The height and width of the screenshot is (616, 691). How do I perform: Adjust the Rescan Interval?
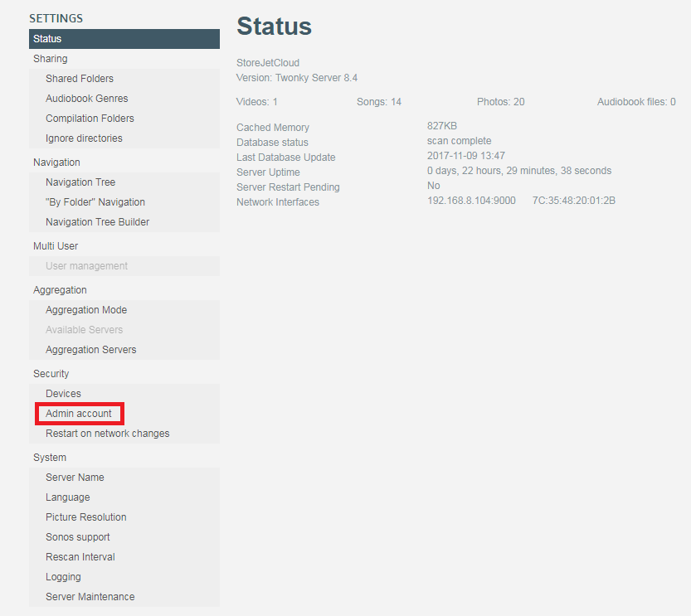coord(80,556)
